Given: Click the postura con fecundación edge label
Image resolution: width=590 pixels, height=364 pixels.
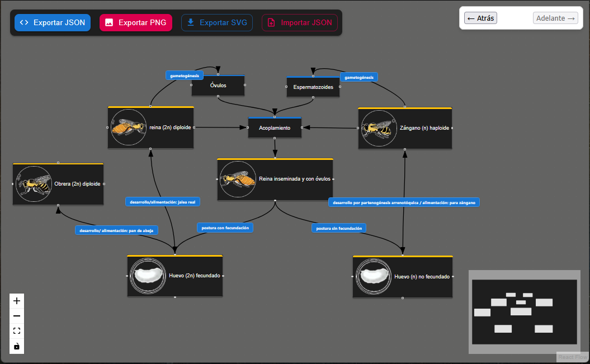Looking at the screenshot, I should [225, 228].
